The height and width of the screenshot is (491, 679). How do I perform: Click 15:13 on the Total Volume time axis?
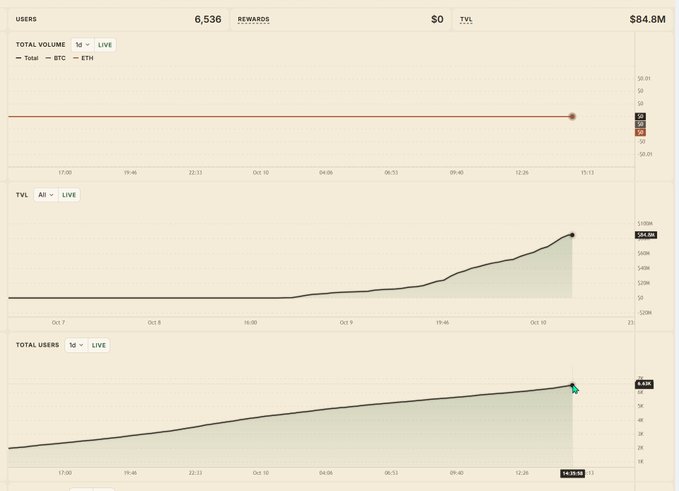pos(587,172)
